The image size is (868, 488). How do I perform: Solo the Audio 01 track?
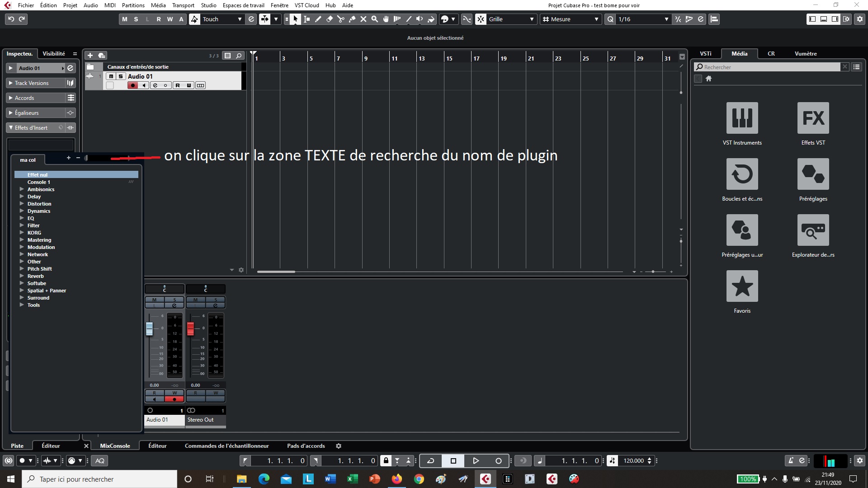tap(121, 76)
